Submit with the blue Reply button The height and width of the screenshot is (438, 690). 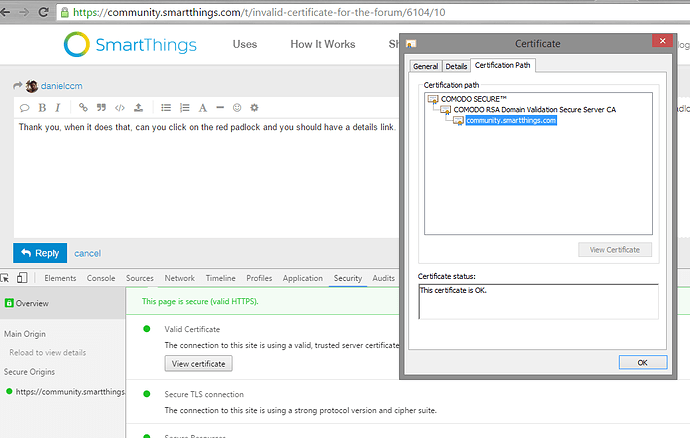(40, 253)
